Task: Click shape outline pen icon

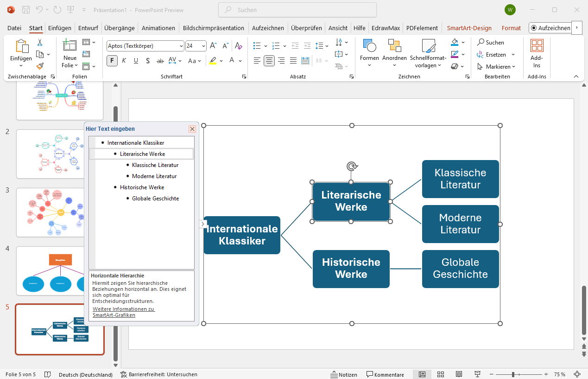Action: pyautogui.click(x=455, y=55)
